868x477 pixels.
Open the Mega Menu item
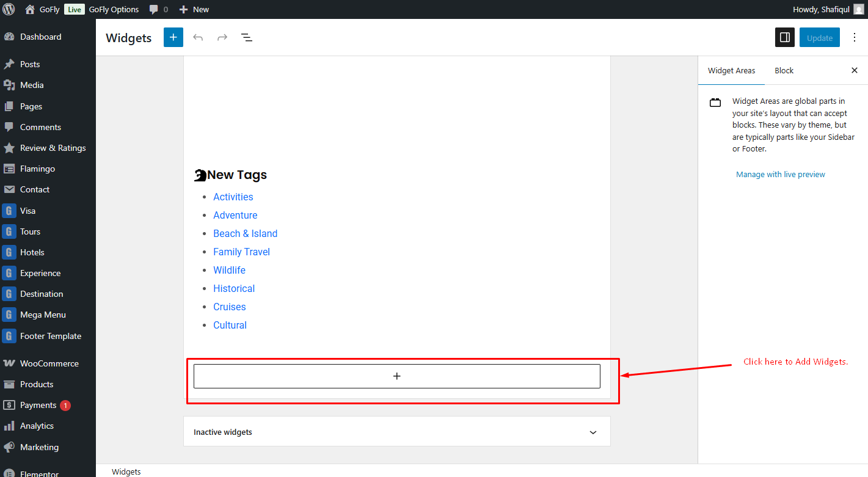[48, 315]
